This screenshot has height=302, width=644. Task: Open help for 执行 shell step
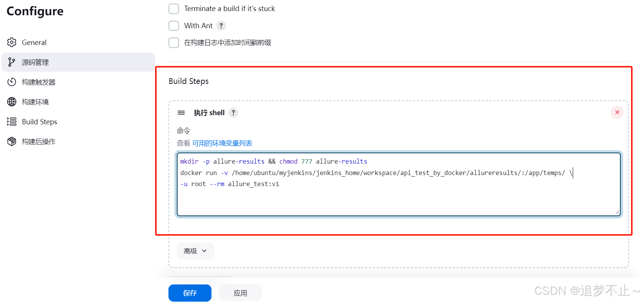[234, 113]
